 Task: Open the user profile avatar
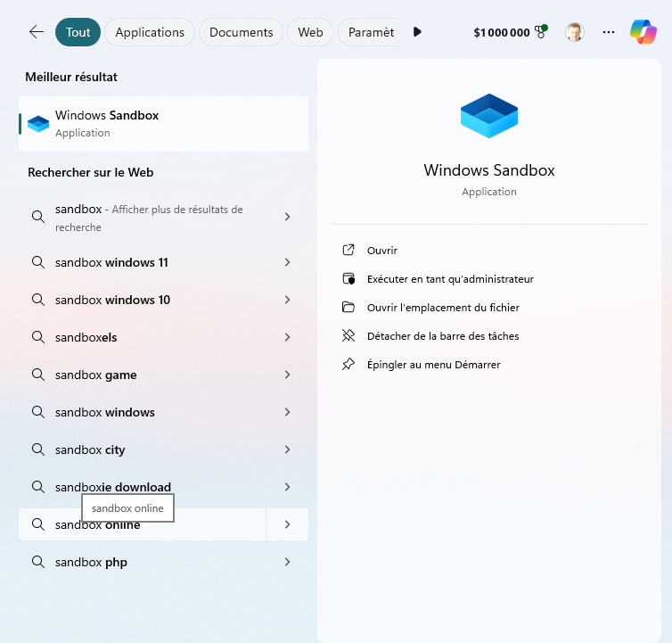pyautogui.click(x=574, y=32)
